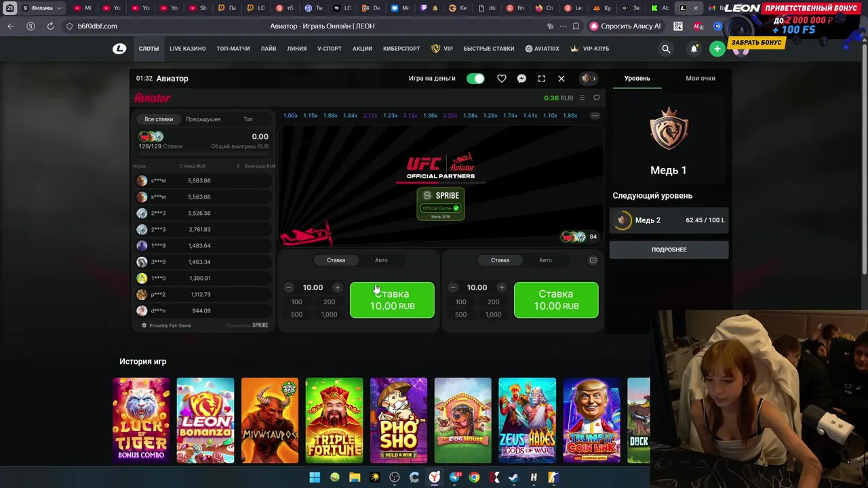The width and height of the screenshot is (868, 488).
Task: Increase right bet amount with plus
Action: click(x=501, y=287)
